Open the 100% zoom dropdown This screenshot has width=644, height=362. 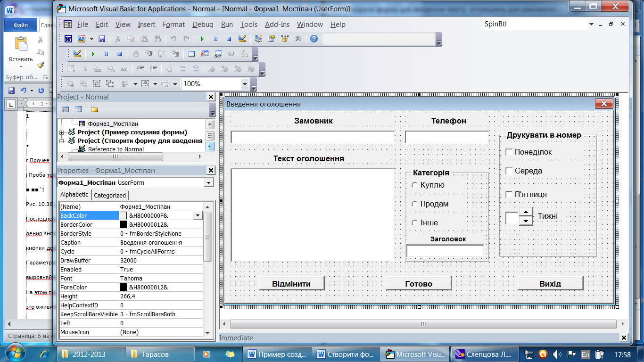click(x=244, y=84)
